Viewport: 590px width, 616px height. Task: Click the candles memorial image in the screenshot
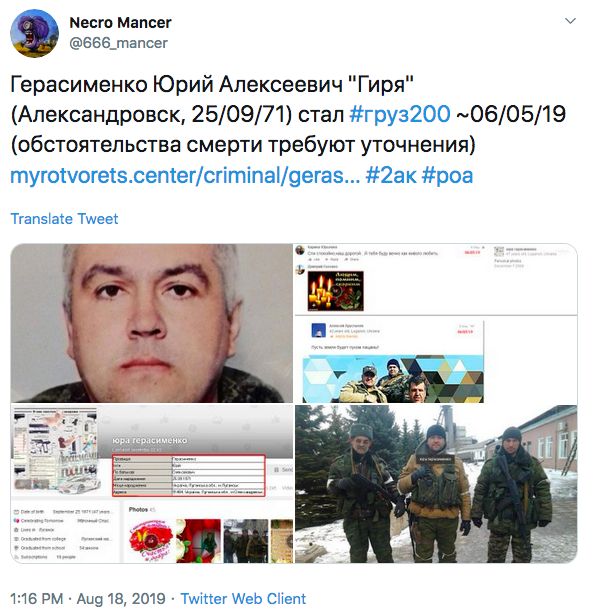tap(335, 291)
